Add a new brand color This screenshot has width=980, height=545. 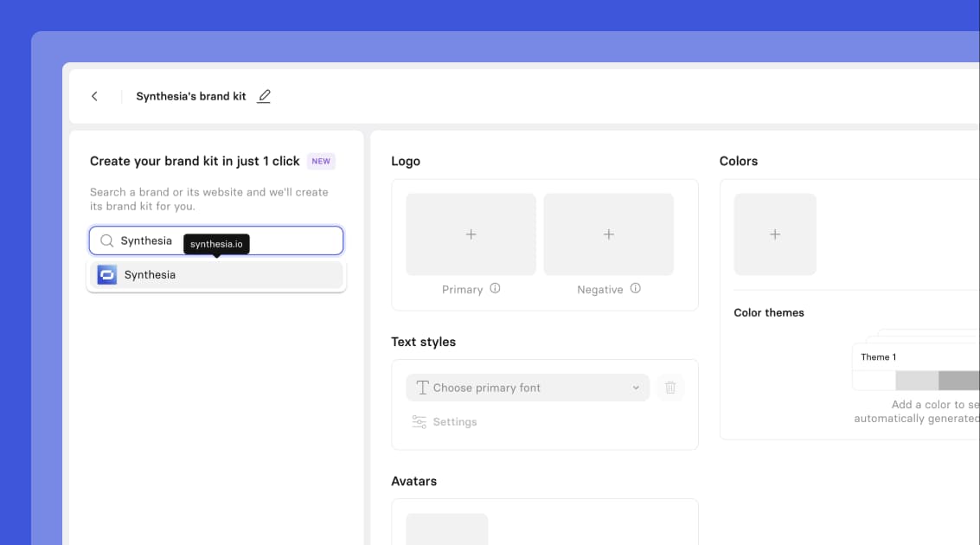tap(775, 234)
